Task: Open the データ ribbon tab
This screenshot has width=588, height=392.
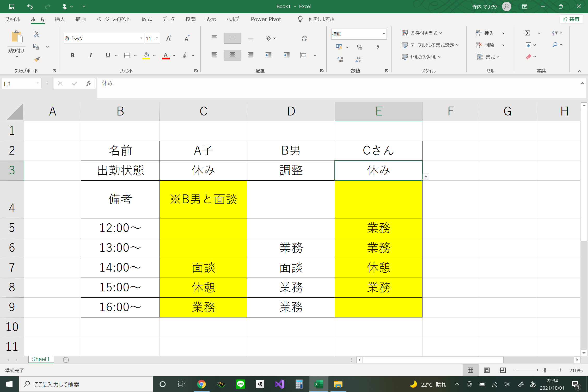Action: [x=168, y=19]
